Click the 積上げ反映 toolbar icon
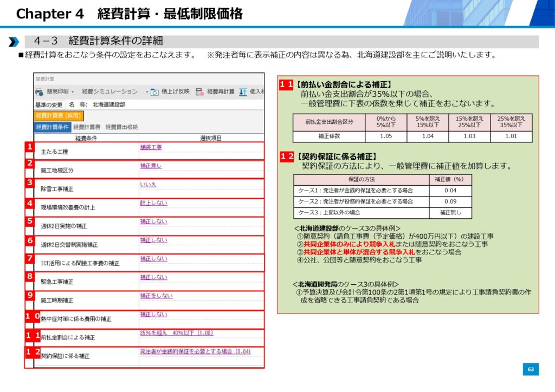555x392 pixels. coord(154,92)
